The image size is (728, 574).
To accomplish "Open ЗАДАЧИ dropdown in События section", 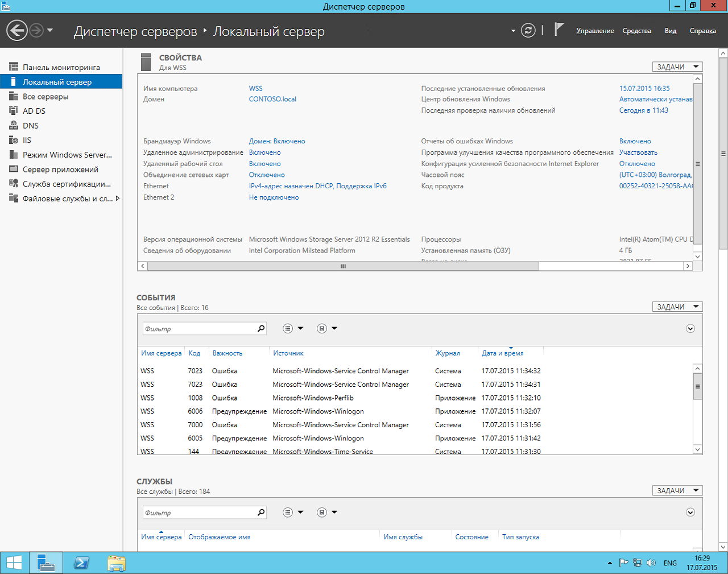I will tap(677, 307).
